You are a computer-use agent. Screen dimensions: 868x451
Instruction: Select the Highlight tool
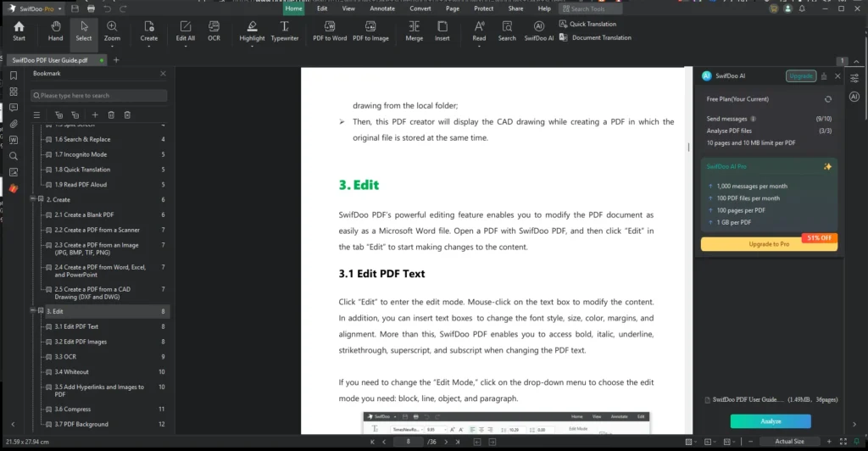252,31
